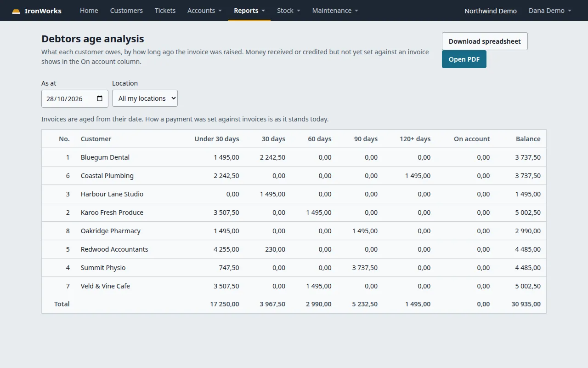Click Veld & Vine Cafe customer name

105,286
